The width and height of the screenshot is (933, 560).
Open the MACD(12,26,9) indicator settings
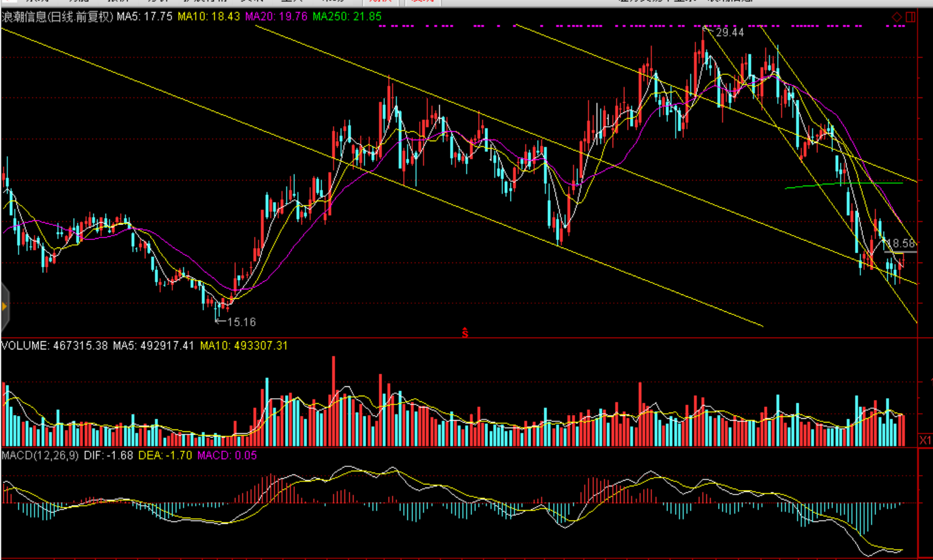40,456
